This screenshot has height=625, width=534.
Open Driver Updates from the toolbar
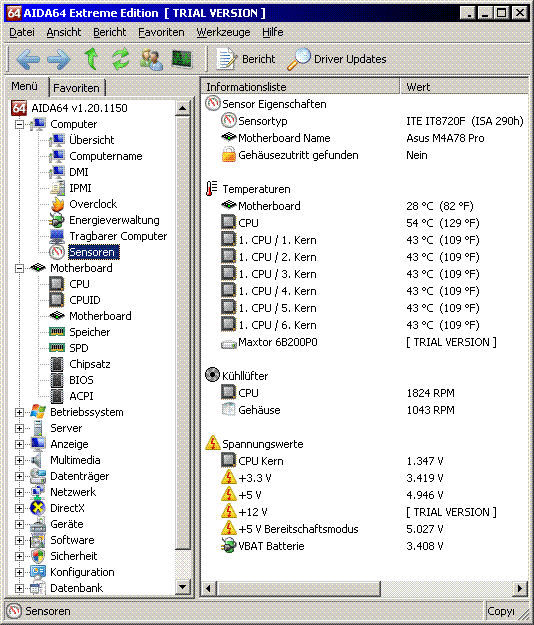(x=337, y=59)
